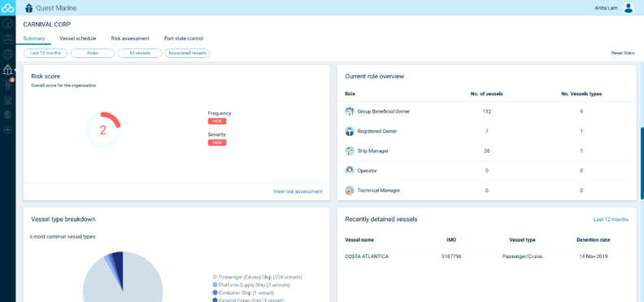644x302 pixels.
Task: Click View risk assessment link
Action: (x=298, y=191)
